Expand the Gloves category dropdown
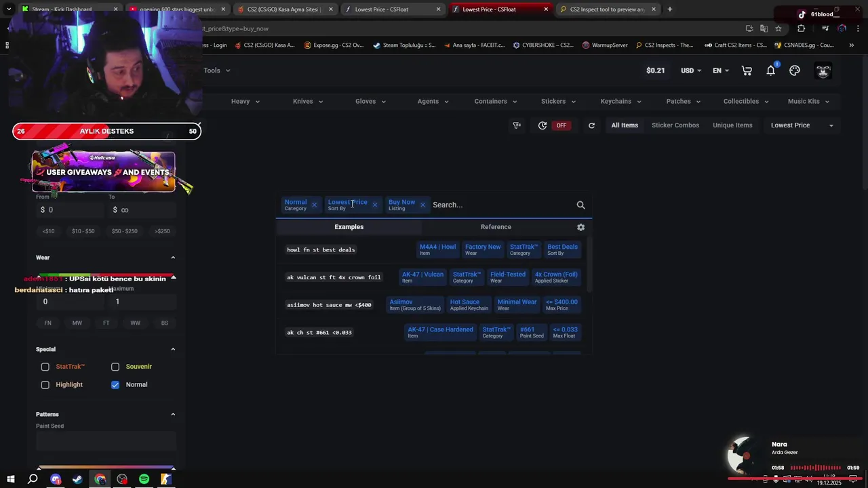Image resolution: width=868 pixels, height=488 pixels. click(370, 102)
